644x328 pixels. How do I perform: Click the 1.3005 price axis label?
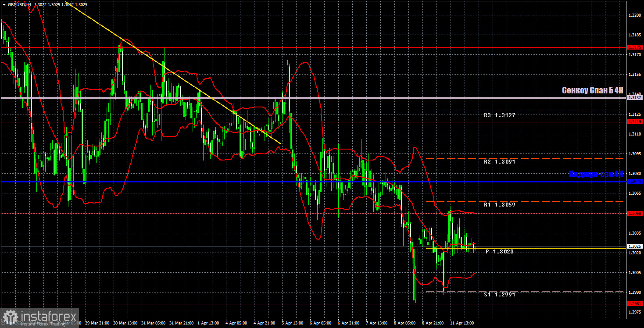pos(635,273)
